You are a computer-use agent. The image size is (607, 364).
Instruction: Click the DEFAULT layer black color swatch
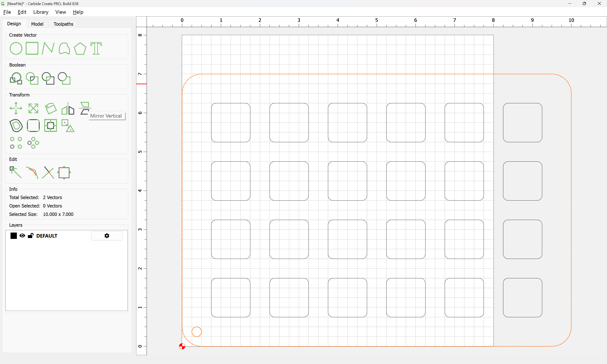13,236
